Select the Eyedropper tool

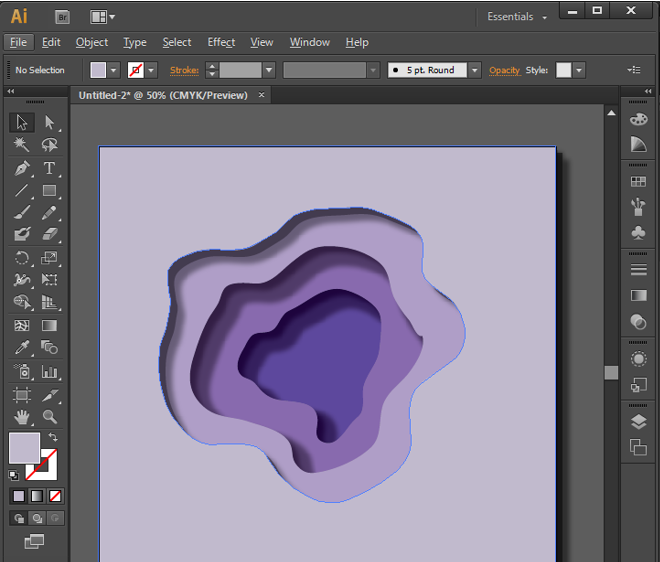point(22,348)
